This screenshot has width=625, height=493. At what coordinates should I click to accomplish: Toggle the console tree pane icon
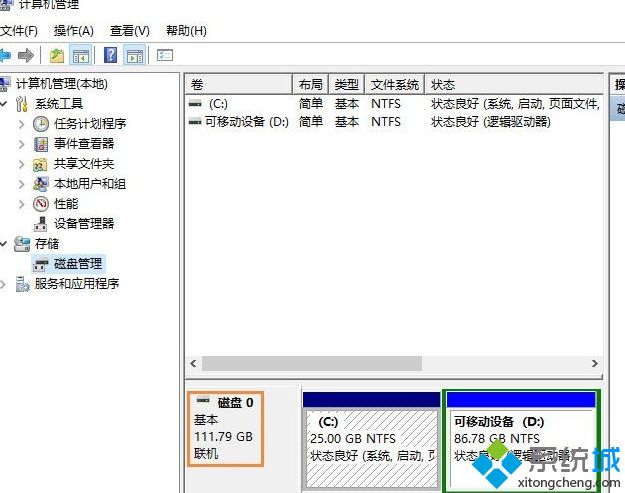tap(81, 55)
